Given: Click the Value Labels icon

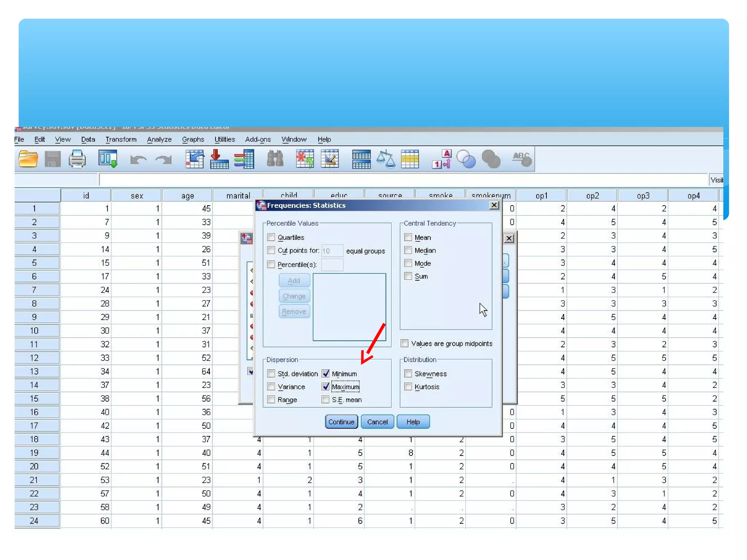Looking at the screenshot, I should [x=442, y=159].
